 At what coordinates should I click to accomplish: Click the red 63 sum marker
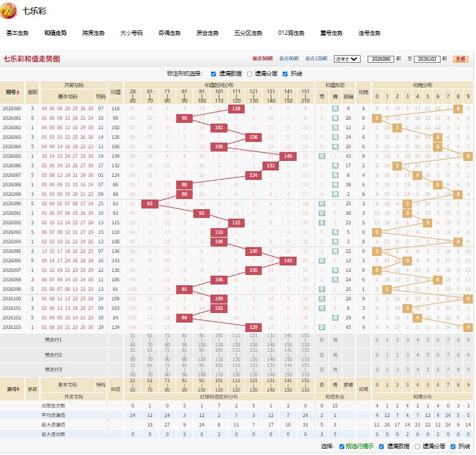pyautogui.click(x=150, y=203)
